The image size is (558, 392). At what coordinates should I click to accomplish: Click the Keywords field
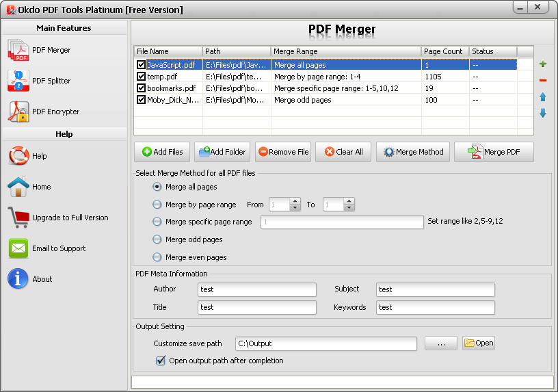point(435,307)
